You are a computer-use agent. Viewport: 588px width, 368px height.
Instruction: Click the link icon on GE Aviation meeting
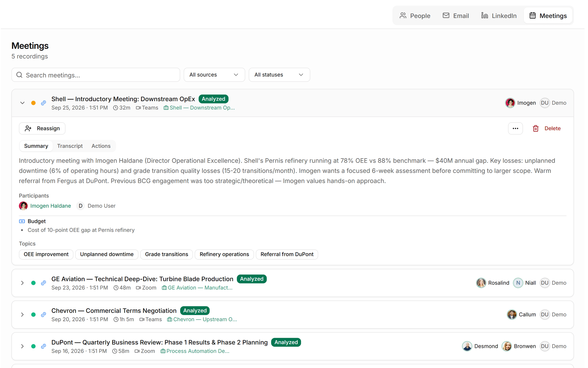[x=44, y=283]
